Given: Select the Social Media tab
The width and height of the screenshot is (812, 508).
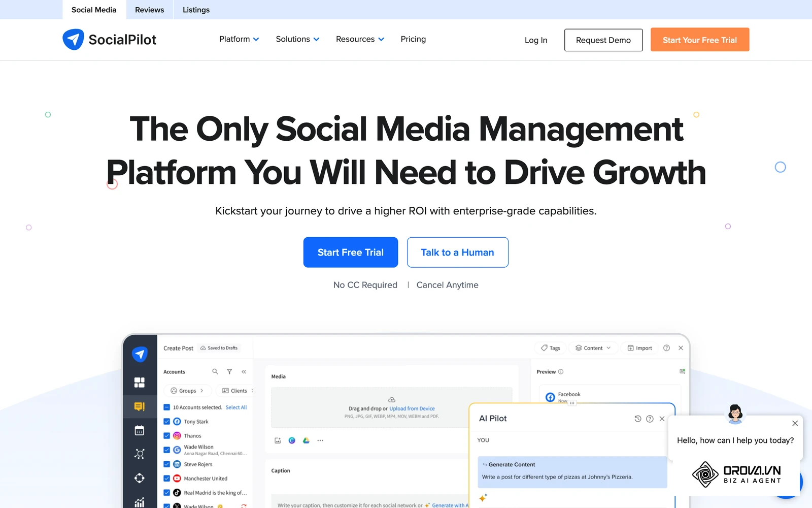Looking at the screenshot, I should click(94, 10).
